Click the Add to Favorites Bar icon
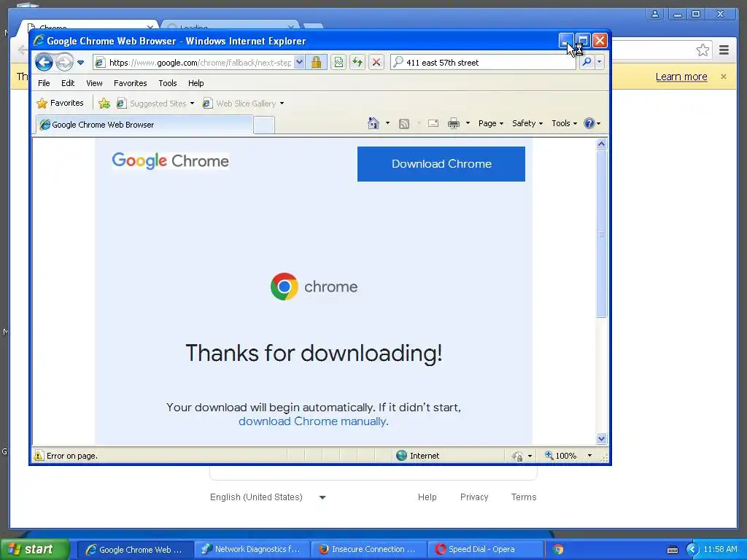 coord(104,103)
